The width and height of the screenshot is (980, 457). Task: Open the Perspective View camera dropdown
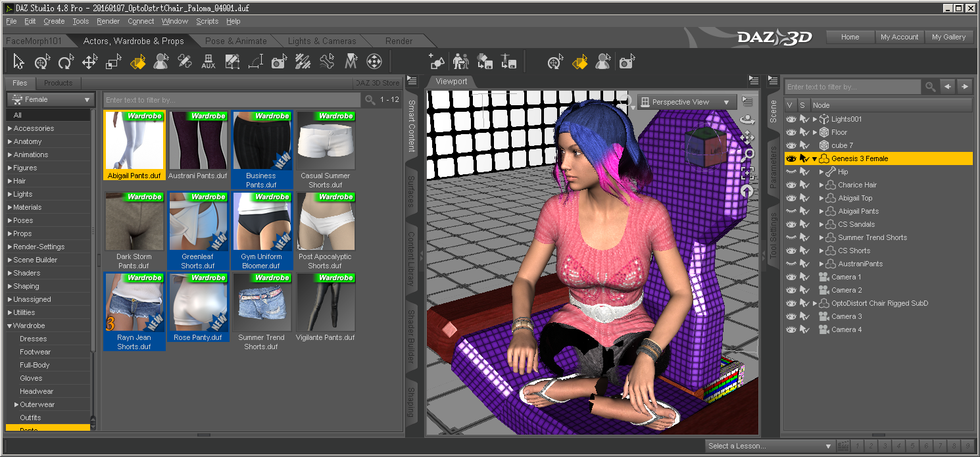pyautogui.click(x=687, y=102)
